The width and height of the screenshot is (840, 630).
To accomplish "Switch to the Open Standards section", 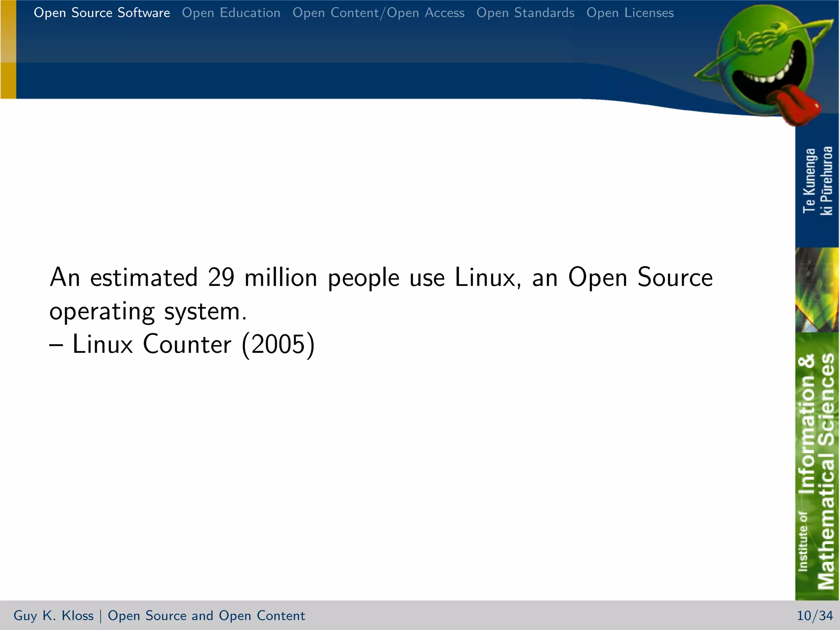I will pos(525,13).
